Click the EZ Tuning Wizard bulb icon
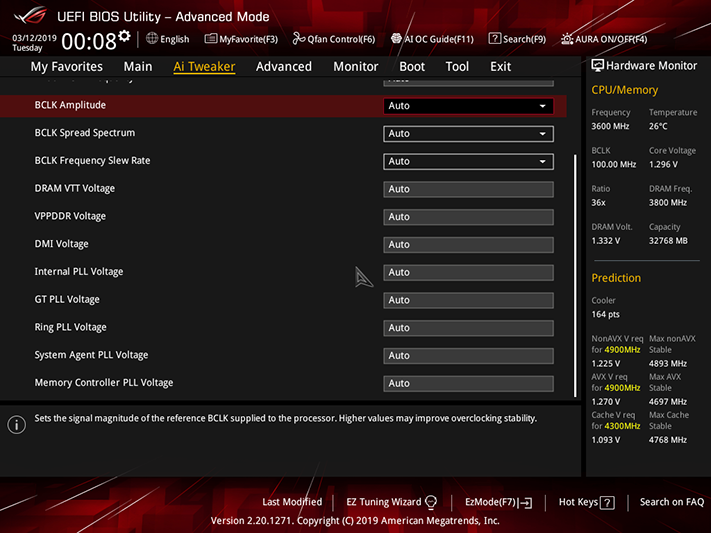Screen dimensions: 711x533 (431, 502)
